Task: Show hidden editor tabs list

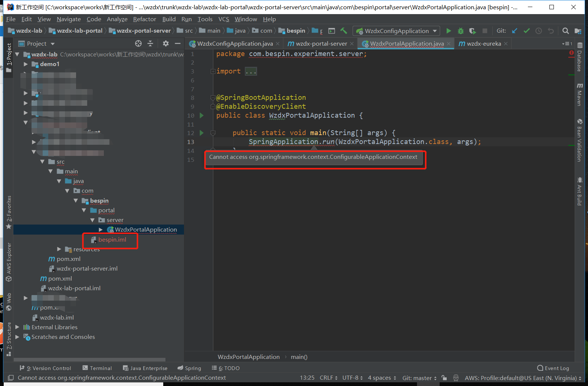Action: pyautogui.click(x=567, y=44)
